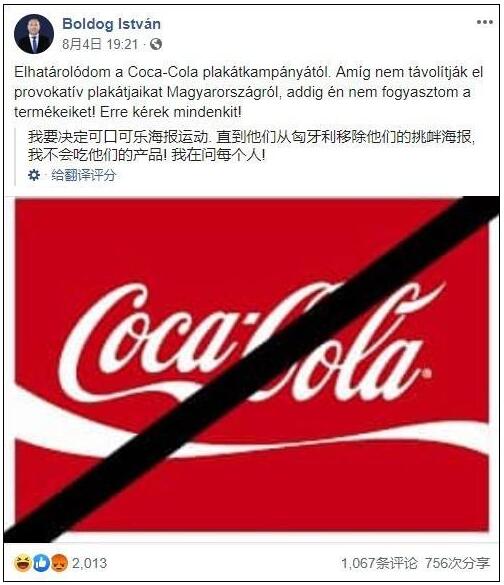Click the Boldog István name link
Viewport: 504px width, 585px height.
click(112, 24)
